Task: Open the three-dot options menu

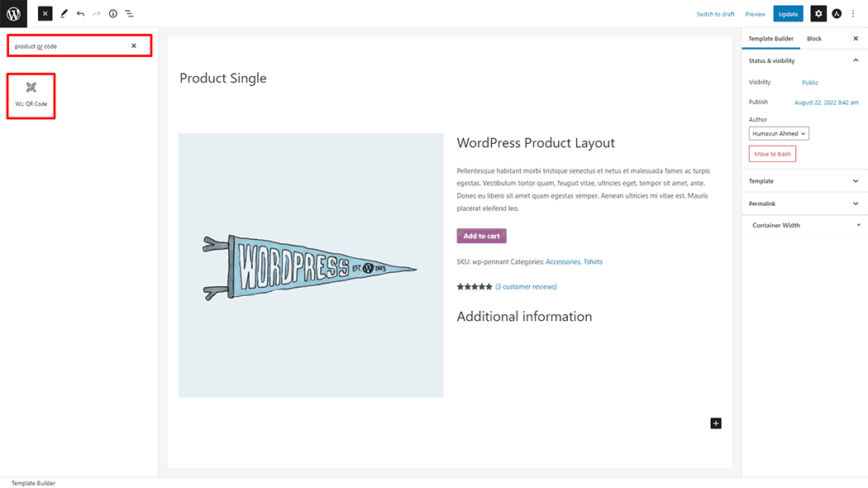Action: coord(853,14)
